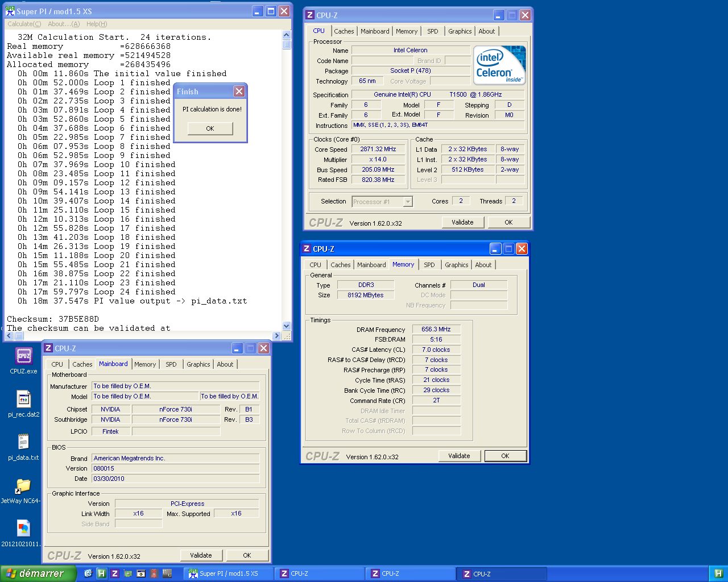The image size is (728, 582).
Task: Click Validate in the CPU-Z memory window
Action: 459,456
